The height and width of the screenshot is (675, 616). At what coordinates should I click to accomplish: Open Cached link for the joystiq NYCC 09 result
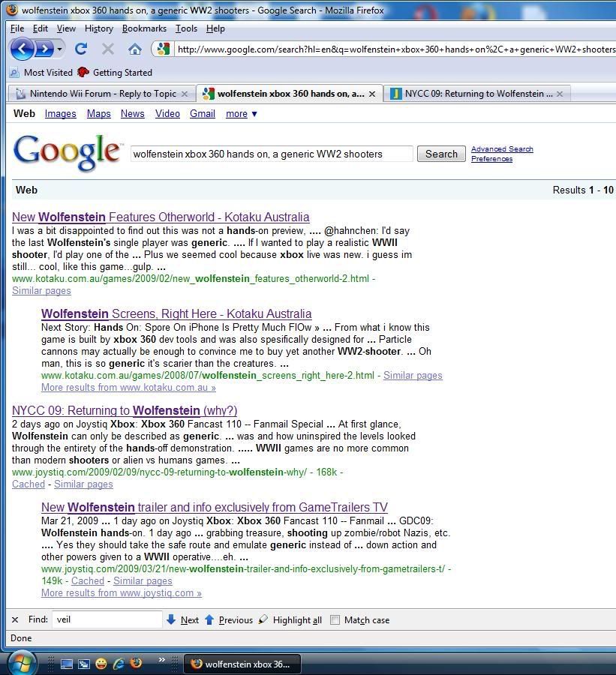coord(29,484)
